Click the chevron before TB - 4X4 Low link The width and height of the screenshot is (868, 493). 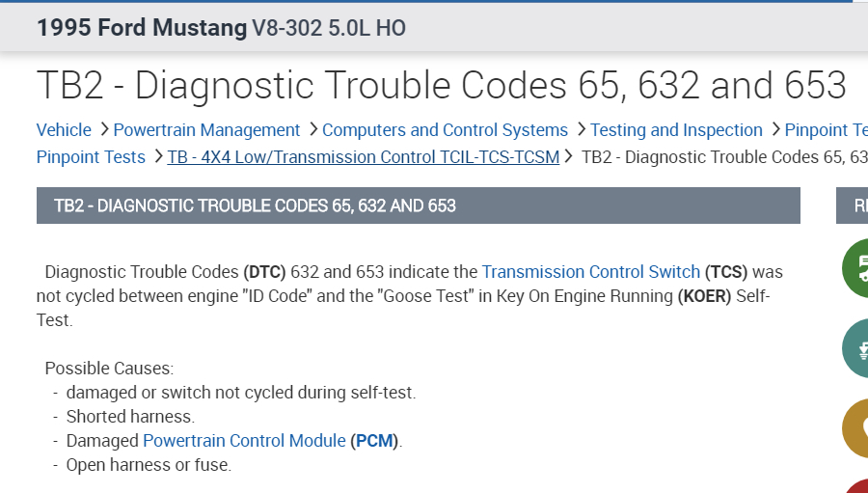click(x=158, y=157)
